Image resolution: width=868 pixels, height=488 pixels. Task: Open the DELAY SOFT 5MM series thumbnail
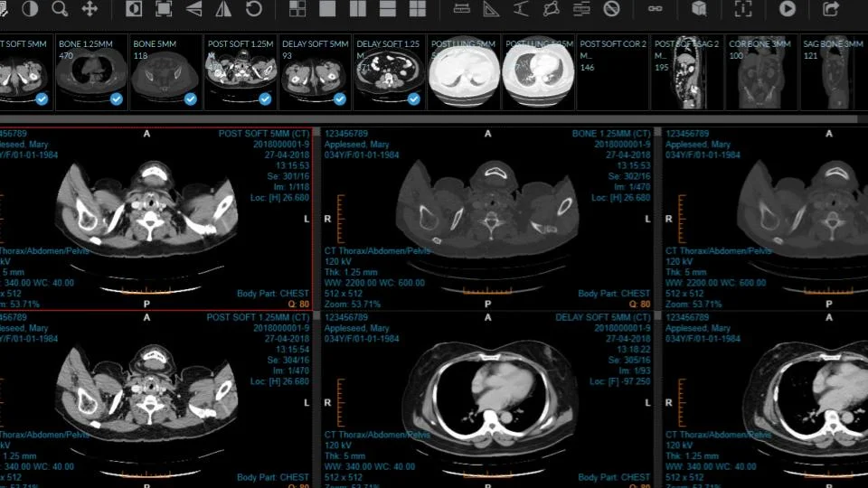pos(315,72)
